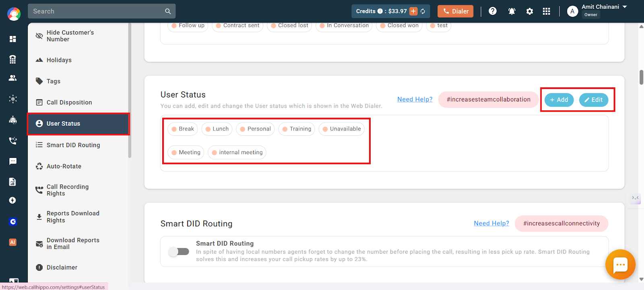Select the Lunch status chip

217,129
